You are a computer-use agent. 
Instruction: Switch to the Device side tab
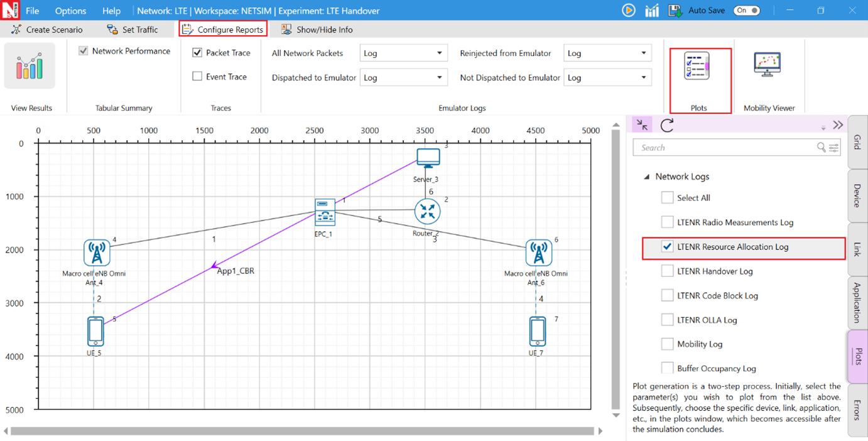857,195
